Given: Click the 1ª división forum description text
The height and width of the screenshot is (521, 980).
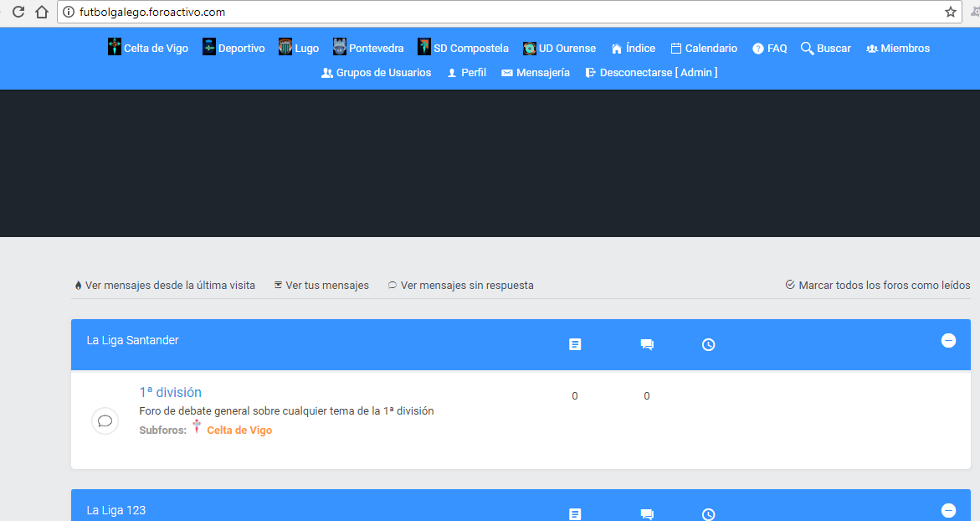Looking at the screenshot, I should pyautogui.click(x=286, y=411).
